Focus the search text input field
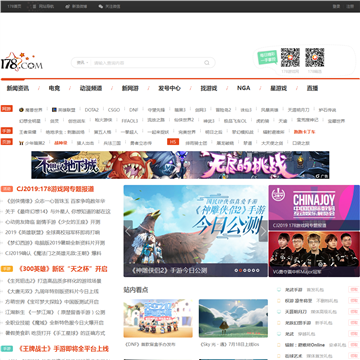 pyautogui.click(x=147, y=63)
